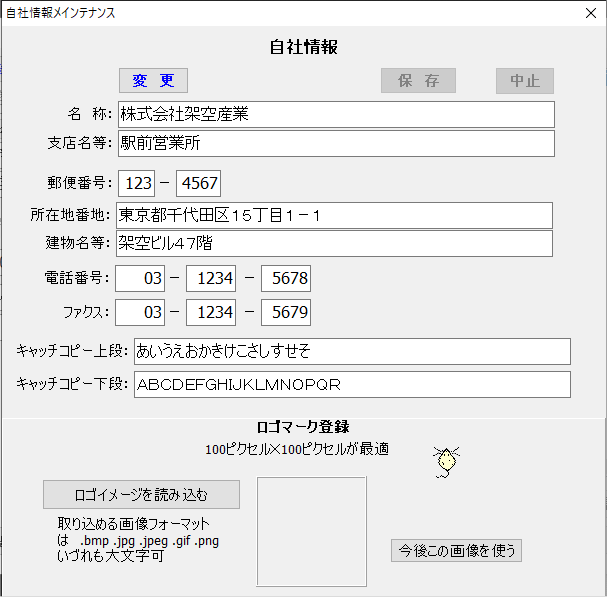This screenshot has height=597, width=607.
Task: Click the 変更 button
Action: pyautogui.click(x=153, y=81)
